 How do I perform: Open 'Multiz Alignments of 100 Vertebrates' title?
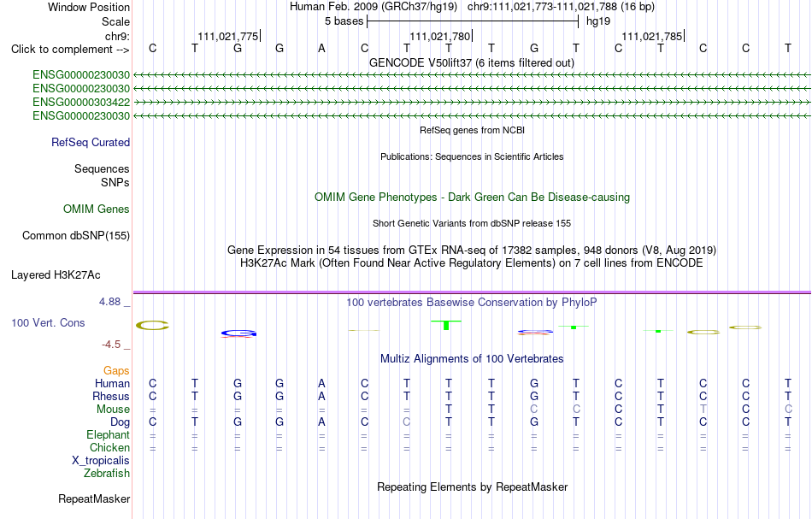pos(472,358)
